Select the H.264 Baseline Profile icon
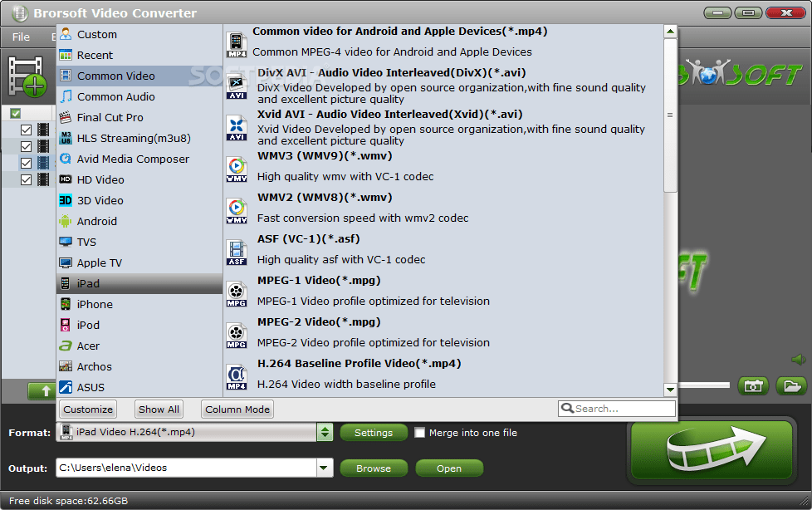This screenshot has height=510, width=812. [x=237, y=377]
